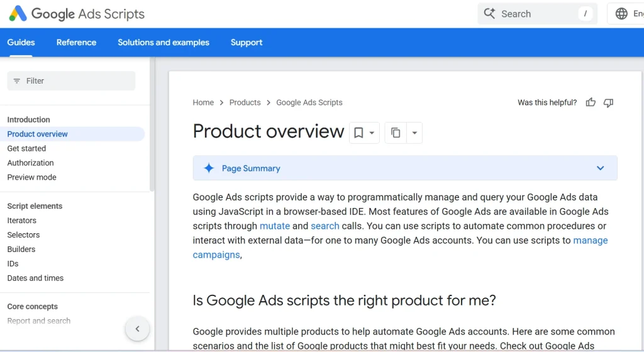Click the 'Was this helpful?' text

click(547, 102)
